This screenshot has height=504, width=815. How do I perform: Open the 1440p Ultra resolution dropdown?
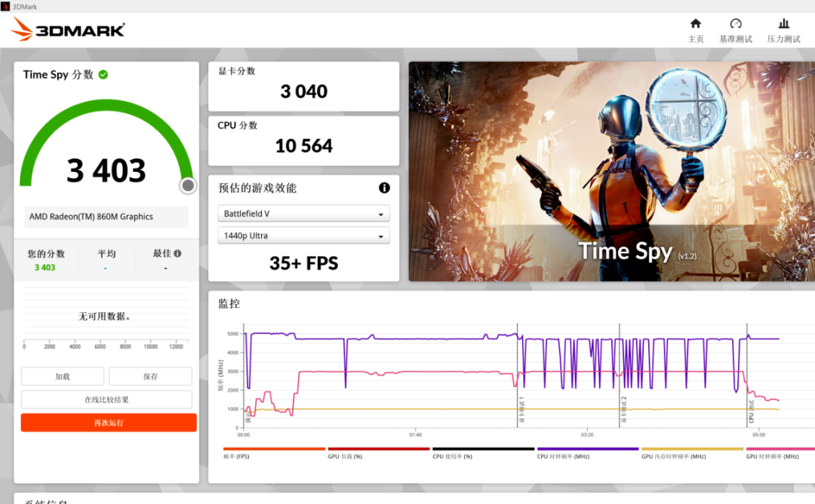coord(303,235)
